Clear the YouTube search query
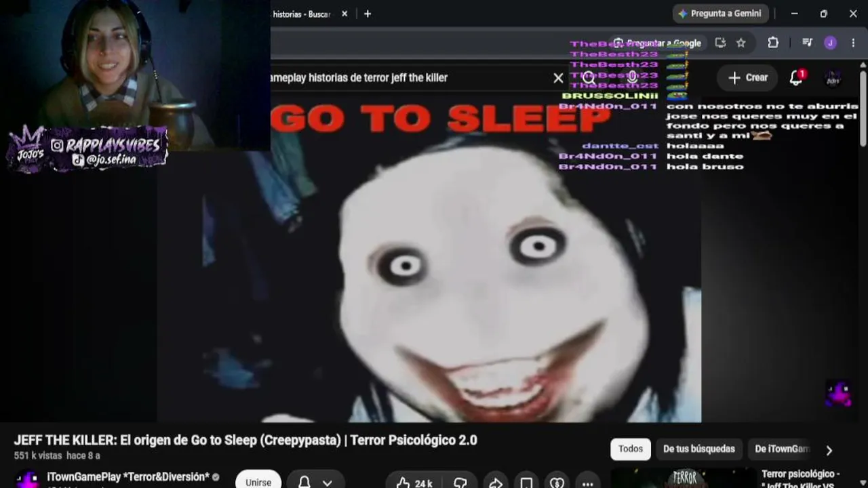Viewport: 868px width, 488px height. tap(558, 78)
